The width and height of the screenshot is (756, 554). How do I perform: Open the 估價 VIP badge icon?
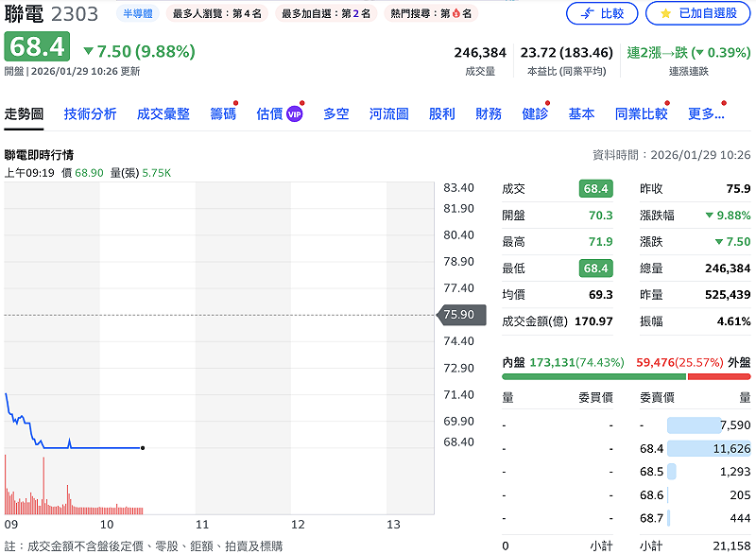tap(293, 113)
